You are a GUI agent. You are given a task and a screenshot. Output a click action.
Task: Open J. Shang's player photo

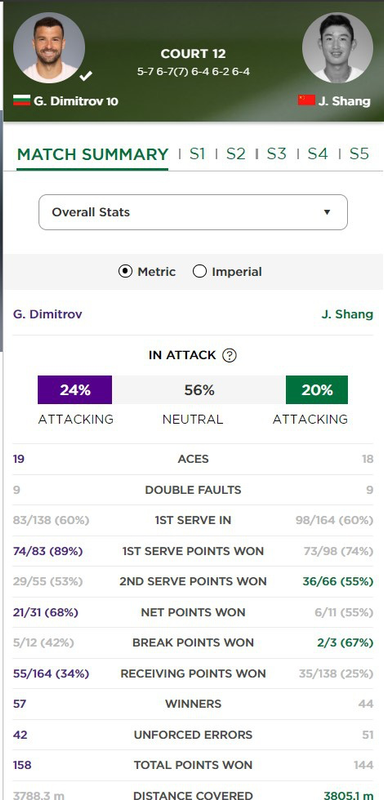tap(338, 47)
